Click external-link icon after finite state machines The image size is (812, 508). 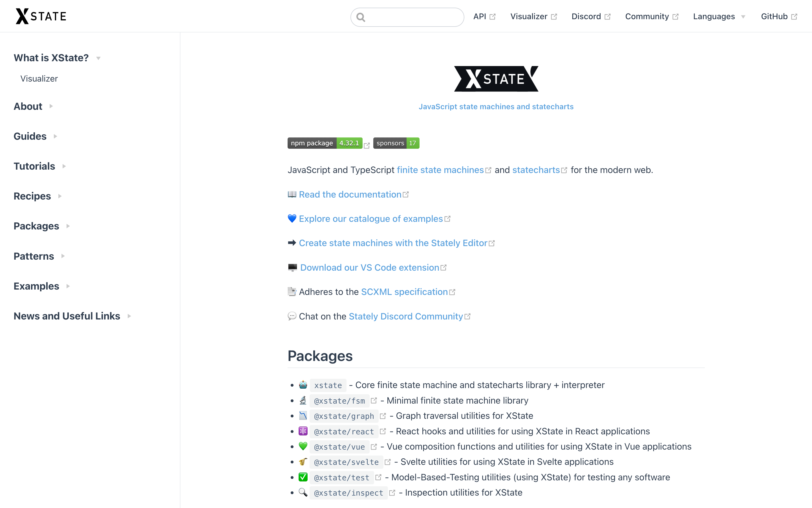pyautogui.click(x=488, y=170)
